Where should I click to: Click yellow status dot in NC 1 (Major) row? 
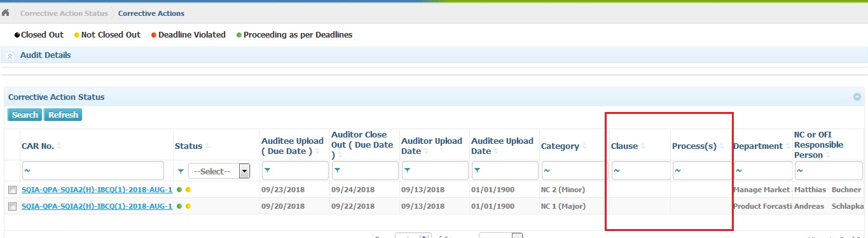(x=188, y=206)
